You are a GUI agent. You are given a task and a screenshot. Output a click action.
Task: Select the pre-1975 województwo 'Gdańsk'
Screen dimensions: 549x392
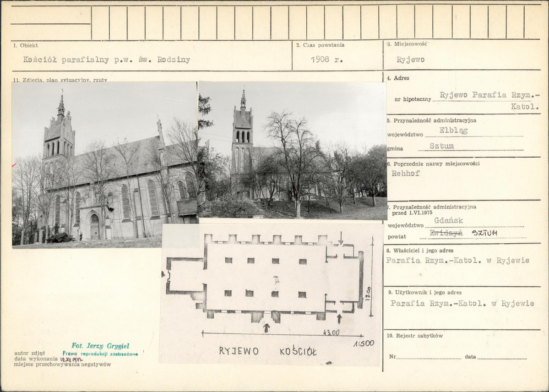pos(449,220)
